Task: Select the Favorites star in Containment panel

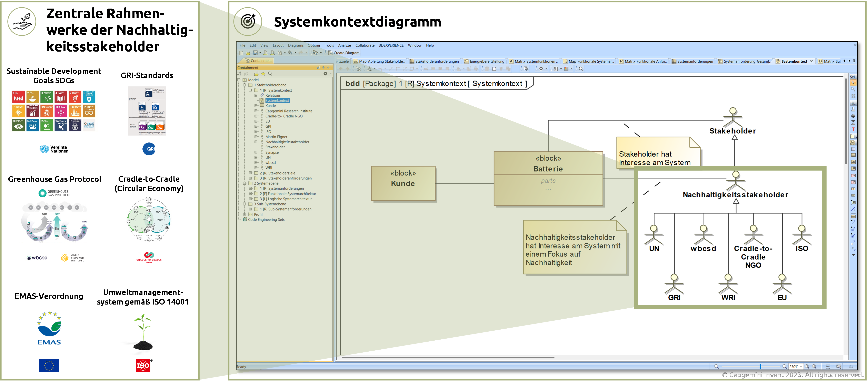Action: pos(263,74)
